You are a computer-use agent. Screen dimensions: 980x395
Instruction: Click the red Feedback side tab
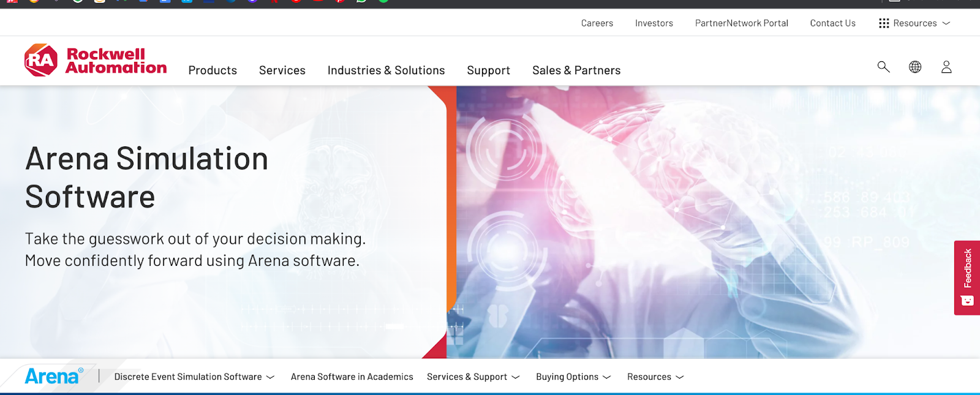[967, 277]
